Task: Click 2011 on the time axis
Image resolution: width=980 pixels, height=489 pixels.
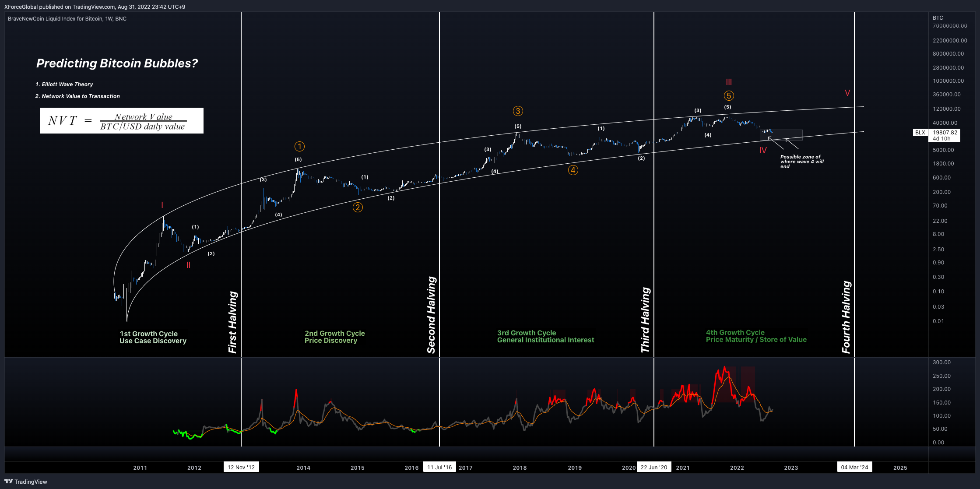Action: [140, 468]
